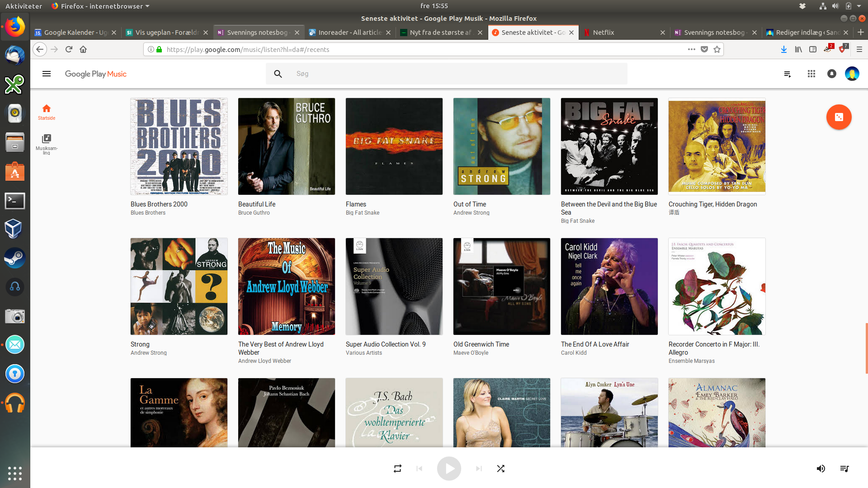Screen dimensions: 868x488
Task: Launch Steam from the dock
Action: coord(15,258)
